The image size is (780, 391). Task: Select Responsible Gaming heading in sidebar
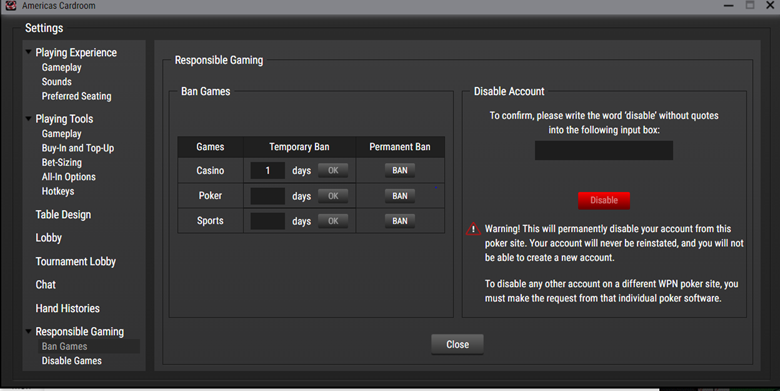(x=80, y=331)
